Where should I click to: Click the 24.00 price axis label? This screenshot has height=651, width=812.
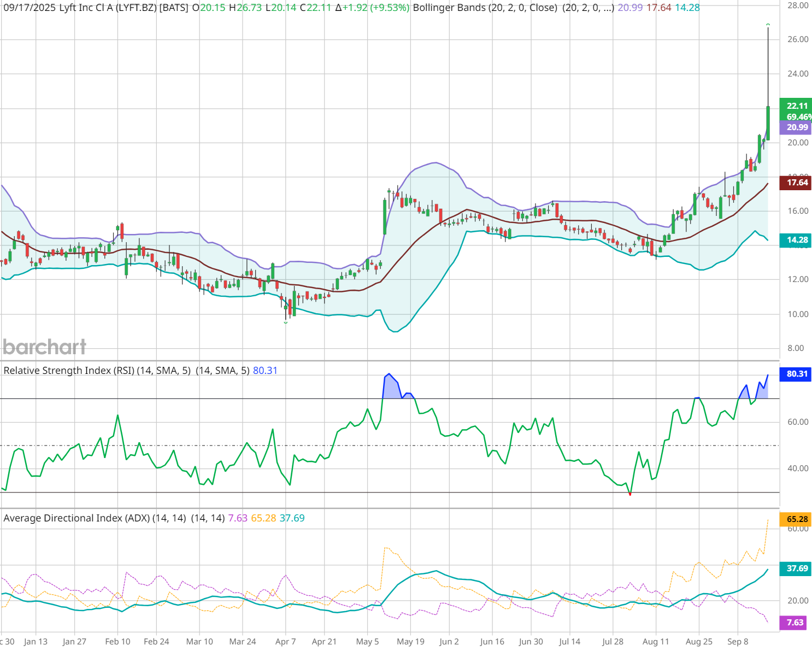point(798,74)
